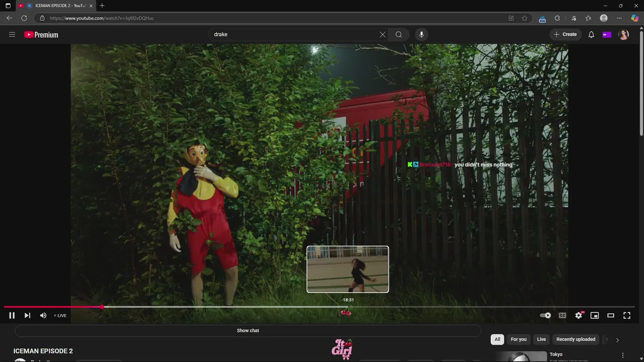Select the ICEMAN EPISODE 2 browser tab

[55, 6]
